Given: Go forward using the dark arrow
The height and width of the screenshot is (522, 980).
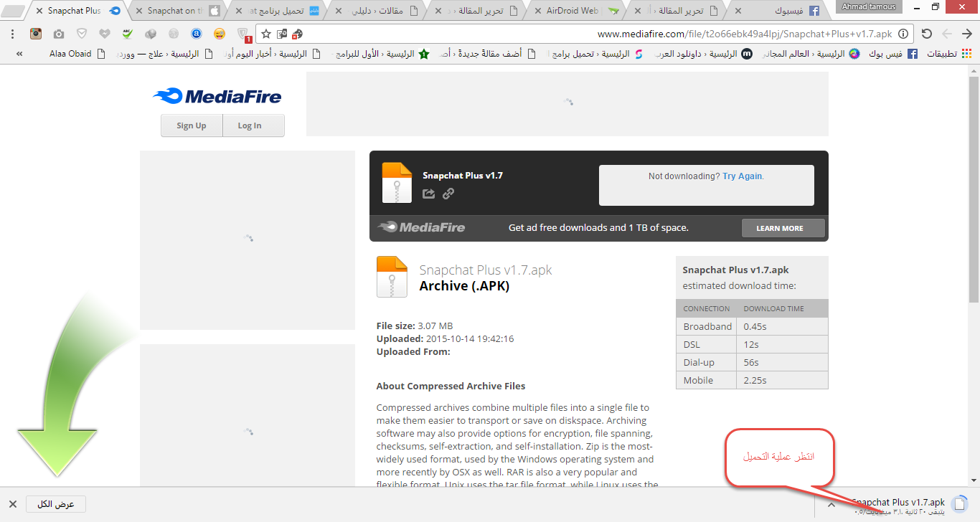Looking at the screenshot, I should click(967, 34).
